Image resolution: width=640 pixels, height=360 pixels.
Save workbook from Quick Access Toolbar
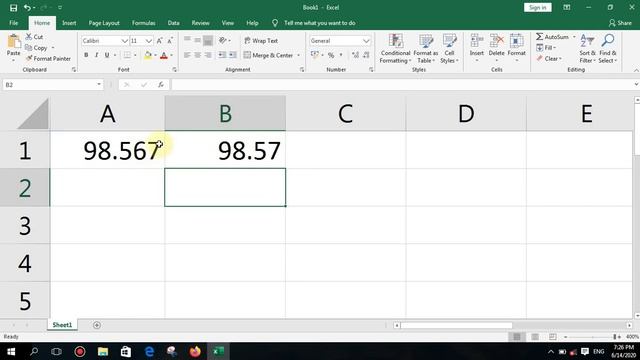(13, 7)
